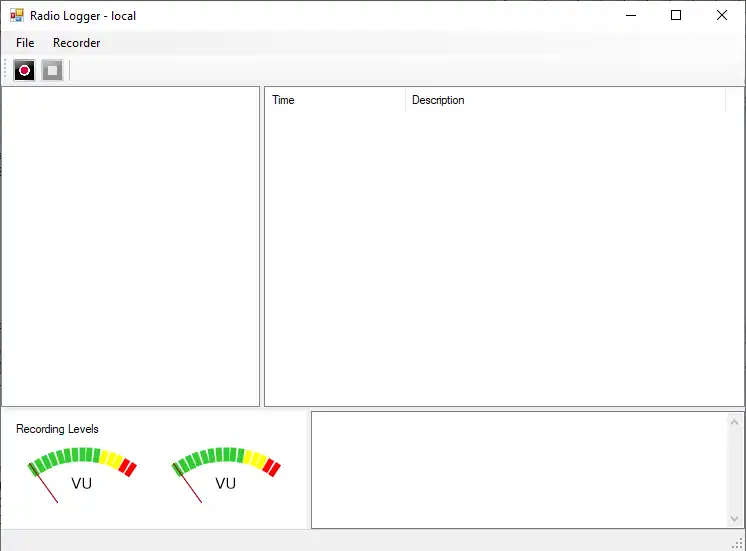Click the left VU recording level meter
This screenshot has width=746, height=551.
82,474
